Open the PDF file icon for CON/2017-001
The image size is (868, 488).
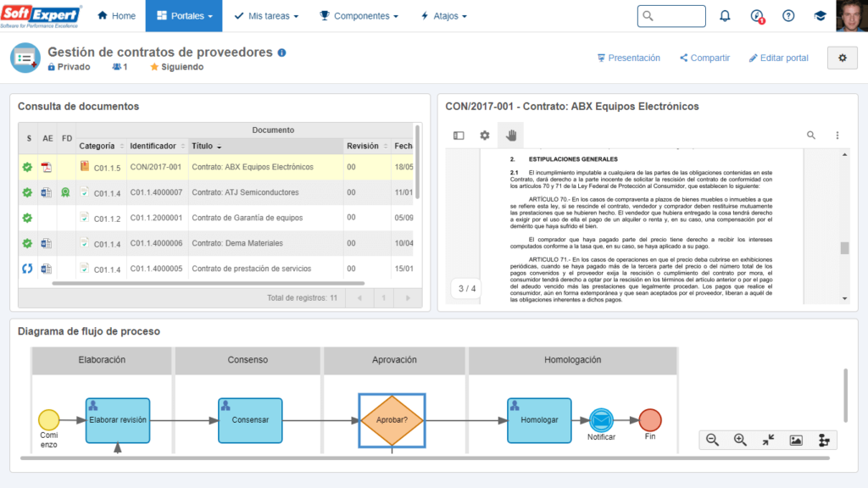(47, 167)
